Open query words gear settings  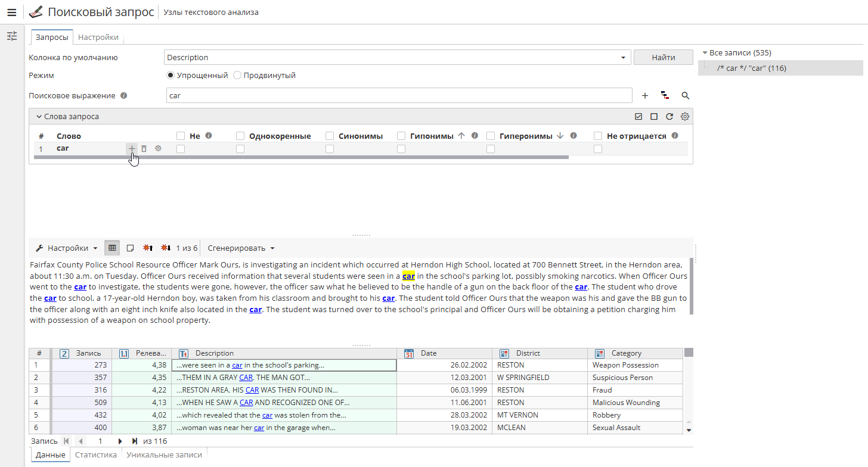(x=685, y=117)
